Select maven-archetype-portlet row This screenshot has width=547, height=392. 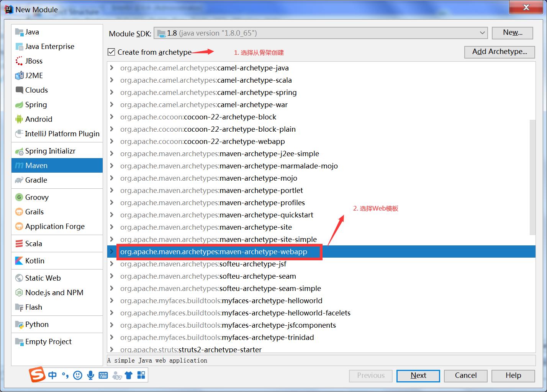[321, 190]
